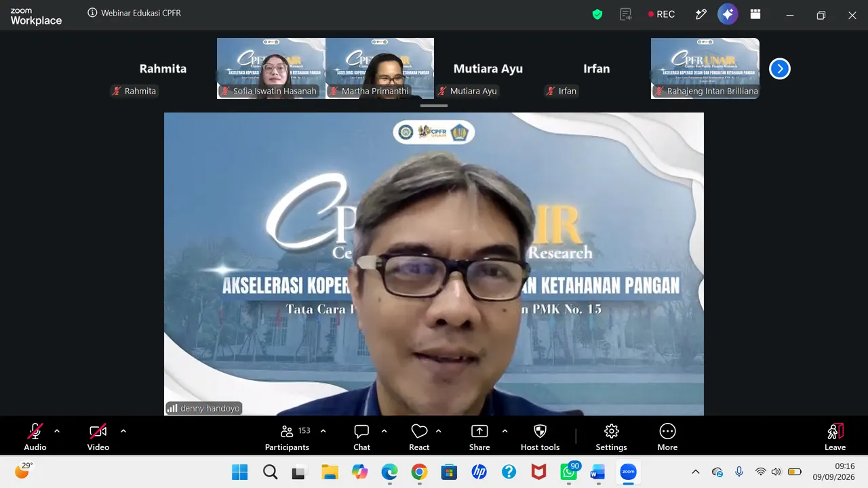Select Rahajeng Intan Brilliana's thumbnail
868x488 pixels.
[705, 68]
